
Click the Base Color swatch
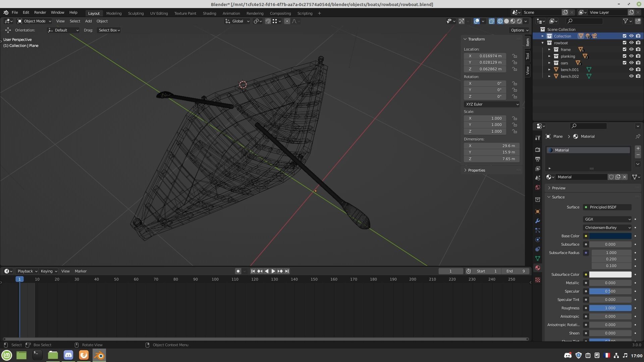tap(610, 236)
